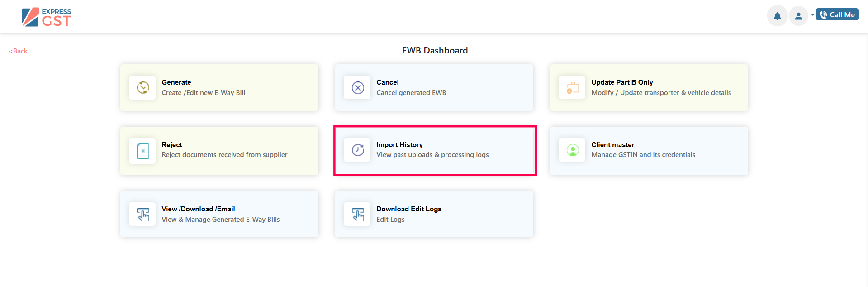
Task: Select the Cancel generated EWB description
Action: [411, 93]
